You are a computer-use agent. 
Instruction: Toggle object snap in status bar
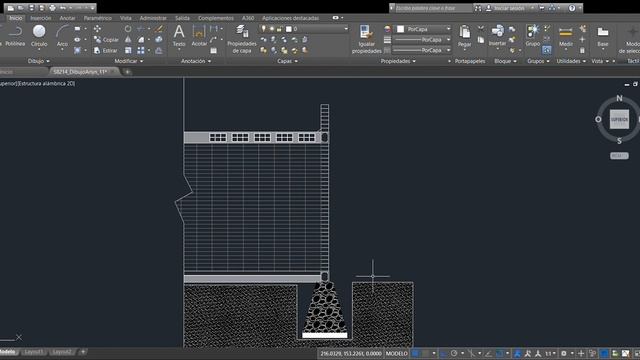[x=499, y=353]
